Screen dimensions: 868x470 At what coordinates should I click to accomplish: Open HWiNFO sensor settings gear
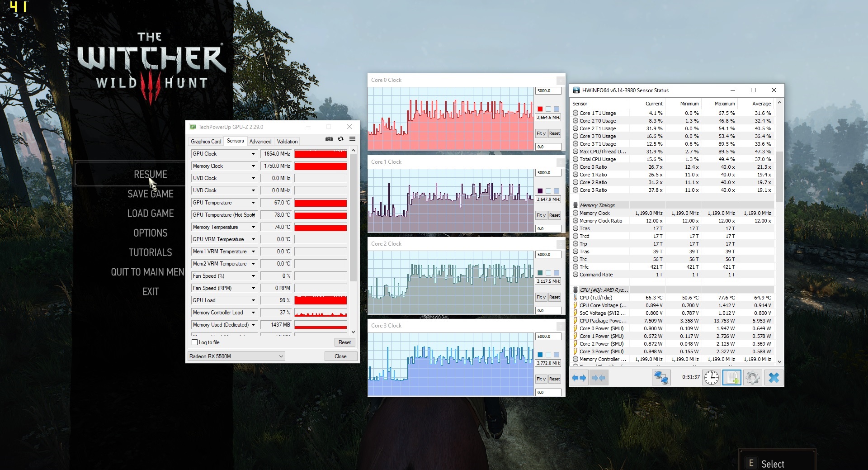pos(753,378)
